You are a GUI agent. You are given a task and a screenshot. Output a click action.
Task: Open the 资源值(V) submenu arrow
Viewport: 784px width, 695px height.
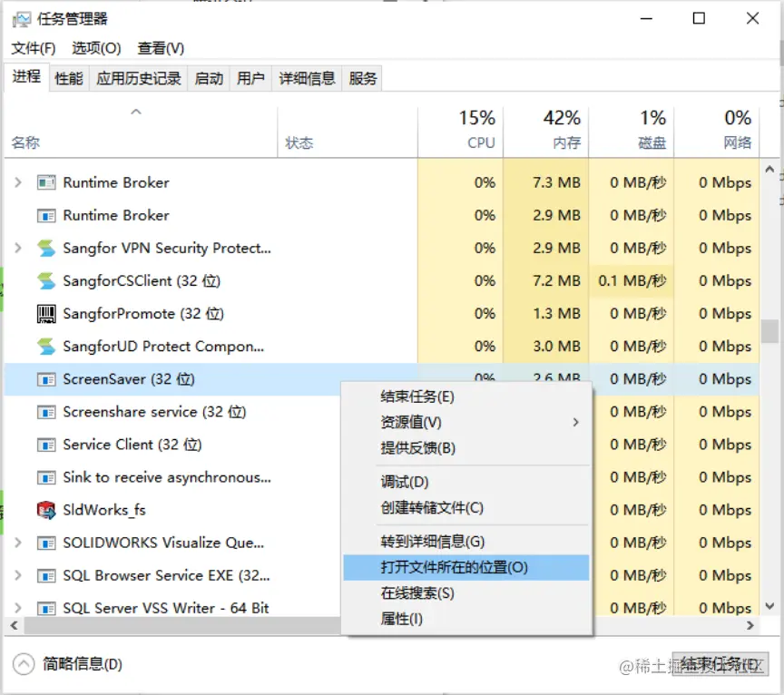tap(575, 423)
